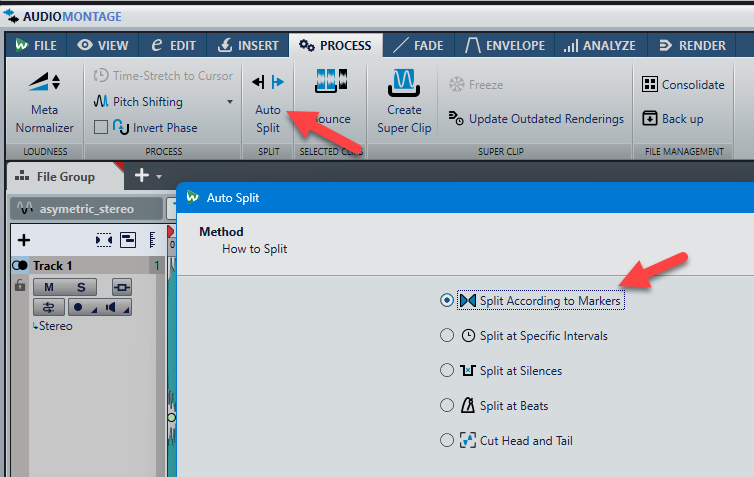Click the Track 1 effects slot icon
The width and height of the screenshot is (754, 477).
122,287
